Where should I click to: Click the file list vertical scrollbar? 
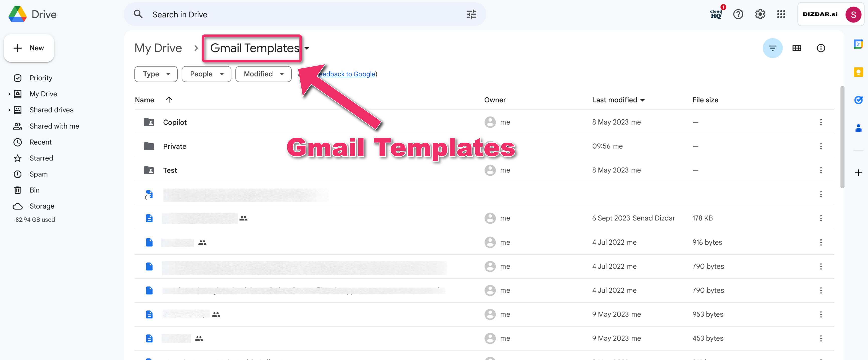pyautogui.click(x=842, y=137)
